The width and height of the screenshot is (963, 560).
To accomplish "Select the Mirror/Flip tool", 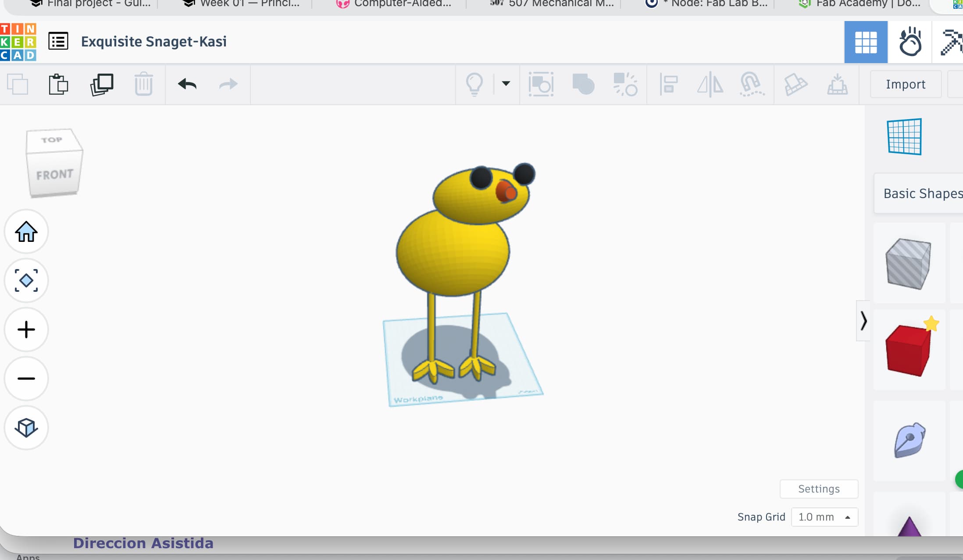I will [709, 84].
